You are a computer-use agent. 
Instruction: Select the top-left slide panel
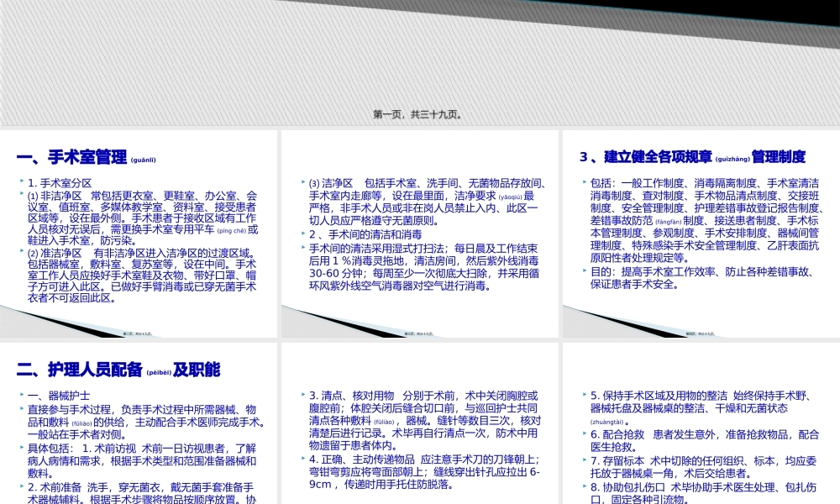(139, 231)
